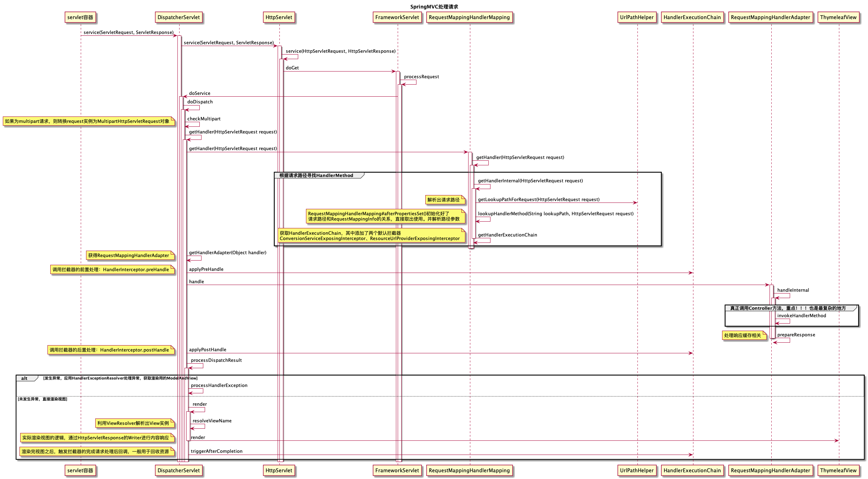Select the top HttpServlet participant box
Viewport: 868px width, 479px height.
[279, 17]
